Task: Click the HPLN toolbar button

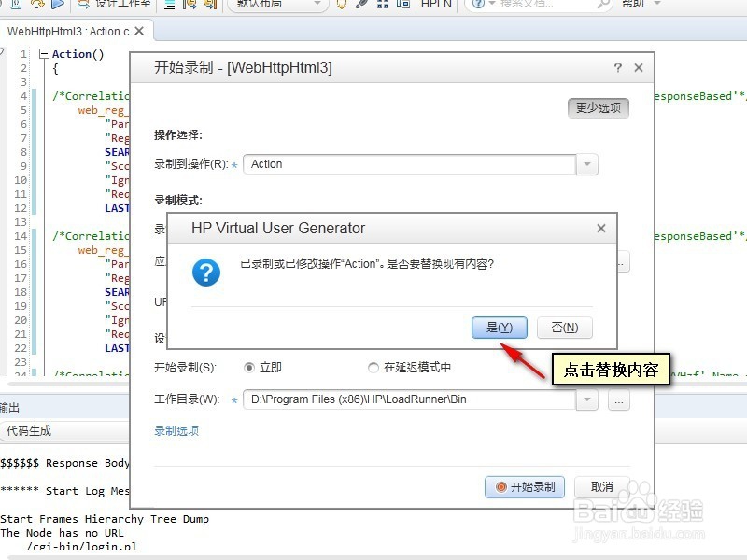Action: tap(436, 4)
